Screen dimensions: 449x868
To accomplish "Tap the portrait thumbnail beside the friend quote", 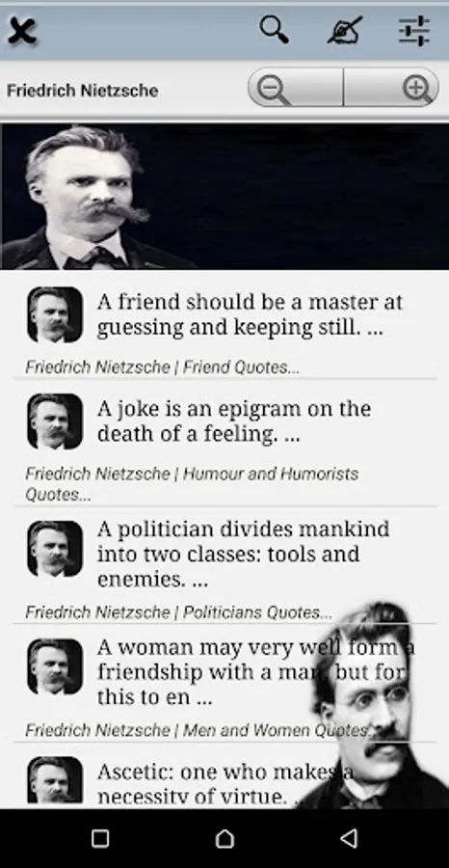I will click(x=55, y=314).
